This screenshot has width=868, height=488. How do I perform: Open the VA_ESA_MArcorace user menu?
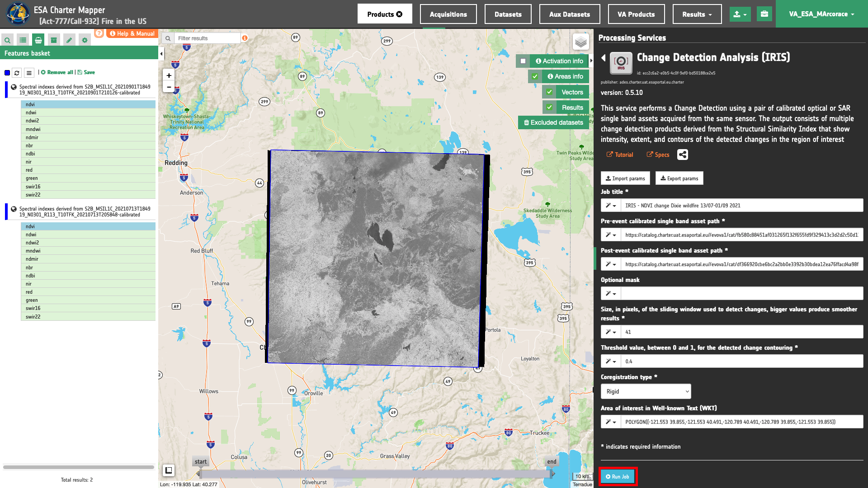click(822, 14)
